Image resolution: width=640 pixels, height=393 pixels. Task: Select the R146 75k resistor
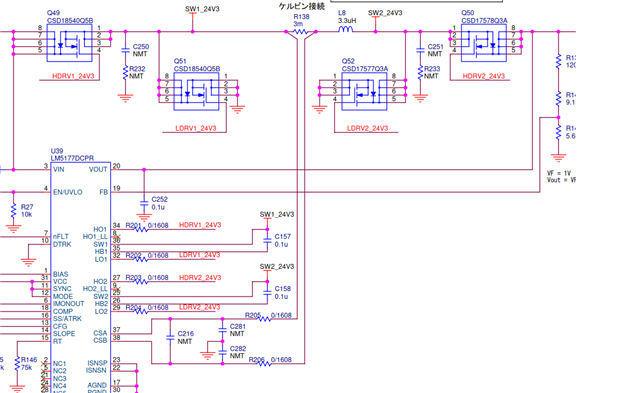point(17,364)
